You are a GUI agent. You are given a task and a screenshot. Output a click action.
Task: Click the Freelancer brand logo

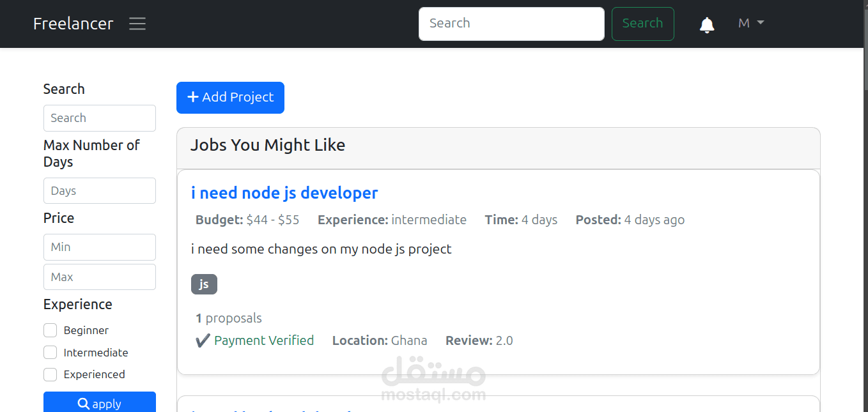pos(73,24)
